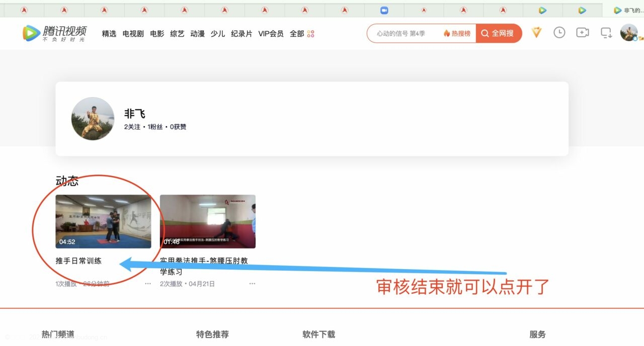
Task: Open the VIP会员 navigation link
Action: 271,34
